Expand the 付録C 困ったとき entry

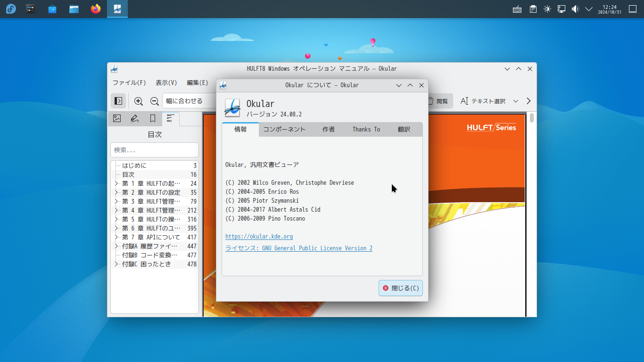click(116, 264)
